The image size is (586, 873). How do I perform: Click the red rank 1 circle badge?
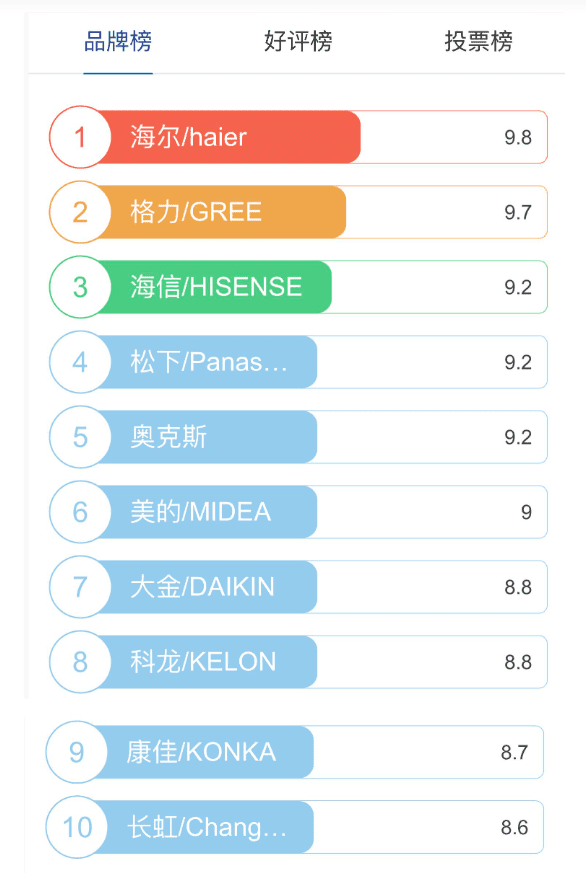point(80,137)
